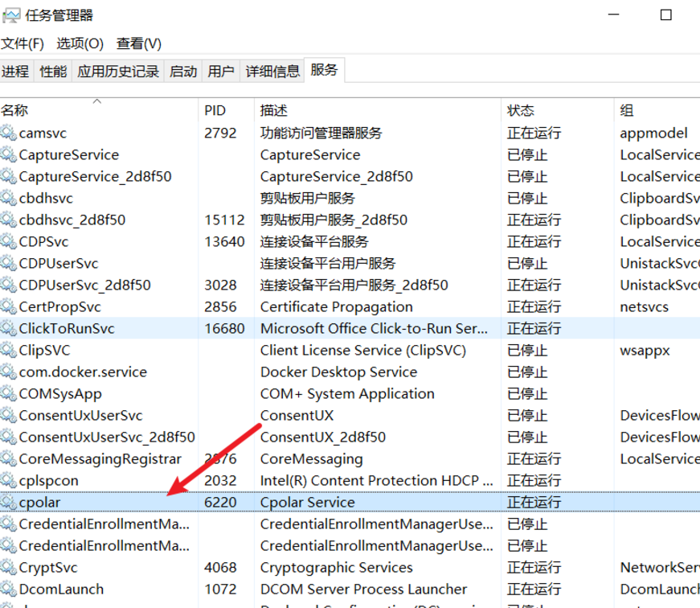
Task: Switch to the 进程 tab
Action: [x=17, y=71]
